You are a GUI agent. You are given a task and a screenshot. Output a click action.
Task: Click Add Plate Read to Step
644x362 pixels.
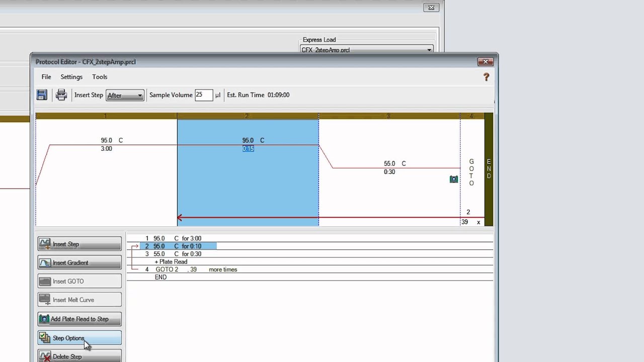(x=79, y=319)
